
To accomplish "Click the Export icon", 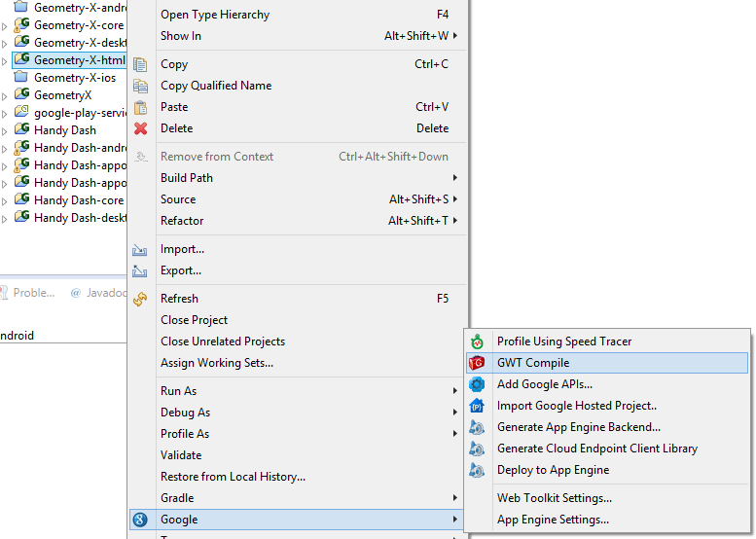I will click(140, 270).
